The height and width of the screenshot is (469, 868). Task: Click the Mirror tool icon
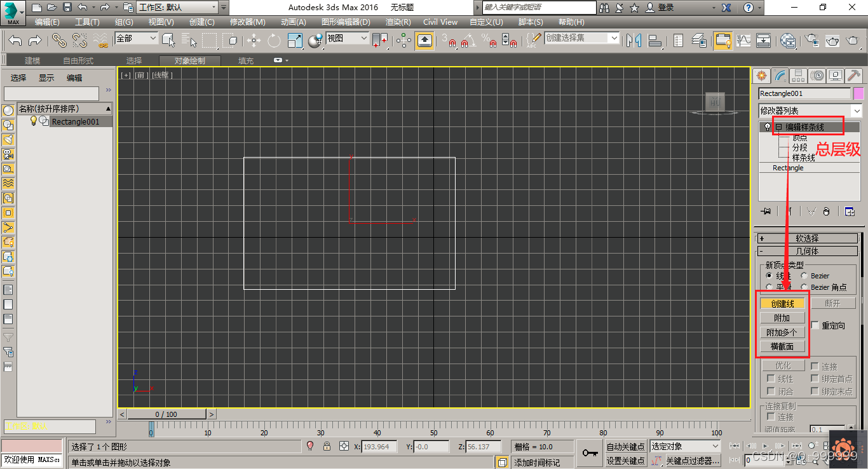[x=634, y=41]
